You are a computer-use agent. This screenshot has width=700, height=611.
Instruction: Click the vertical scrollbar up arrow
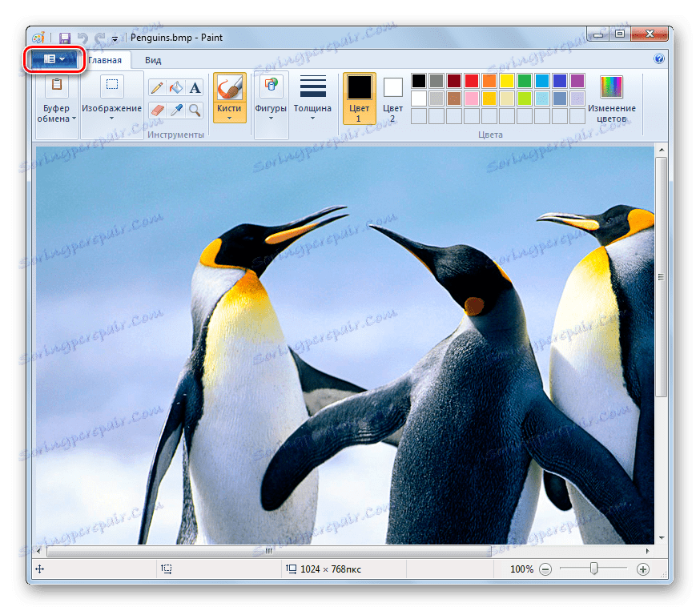pos(662,150)
